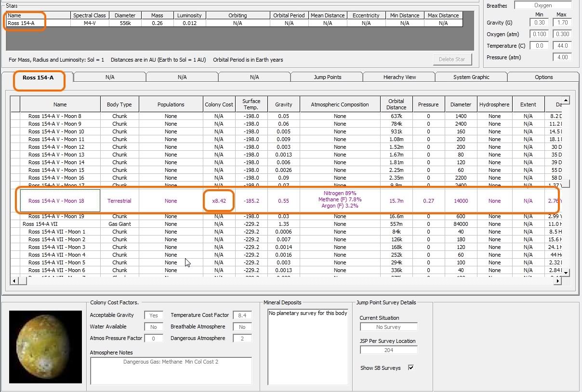Click the Colony Cost column header
The width and height of the screenshot is (582, 392).
click(x=219, y=105)
